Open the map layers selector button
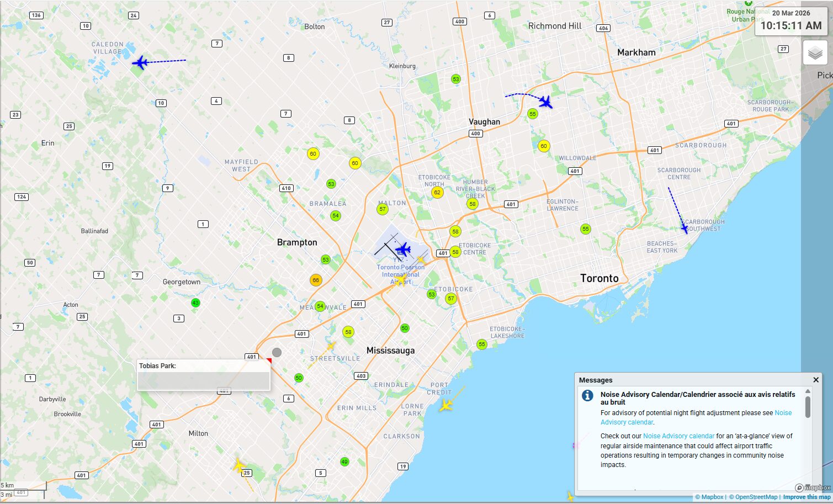The width and height of the screenshot is (833, 504). [x=815, y=53]
